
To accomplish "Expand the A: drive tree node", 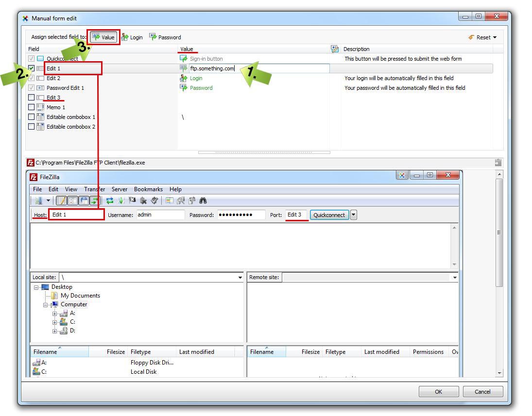I will click(54, 314).
